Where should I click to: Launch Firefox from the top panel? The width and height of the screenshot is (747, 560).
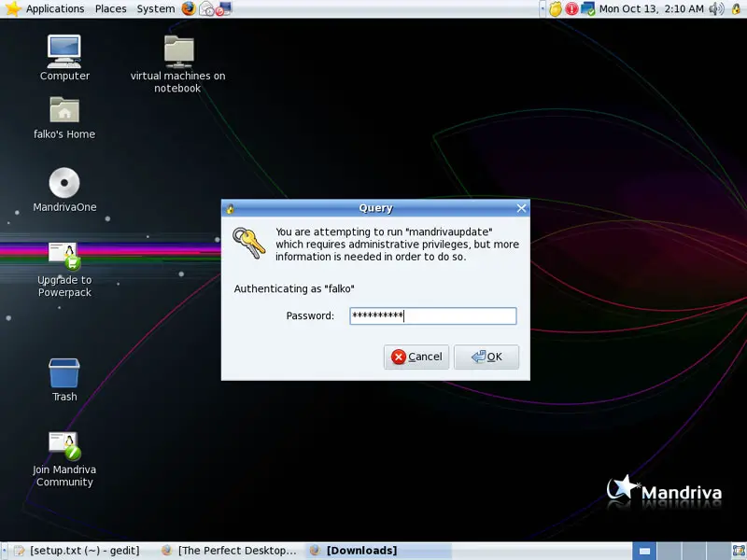click(189, 8)
